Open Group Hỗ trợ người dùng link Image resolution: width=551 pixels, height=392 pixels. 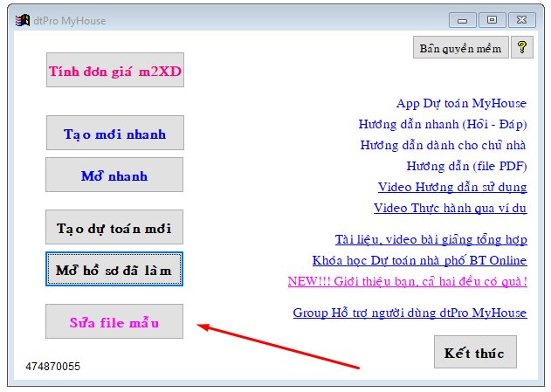pos(410,313)
